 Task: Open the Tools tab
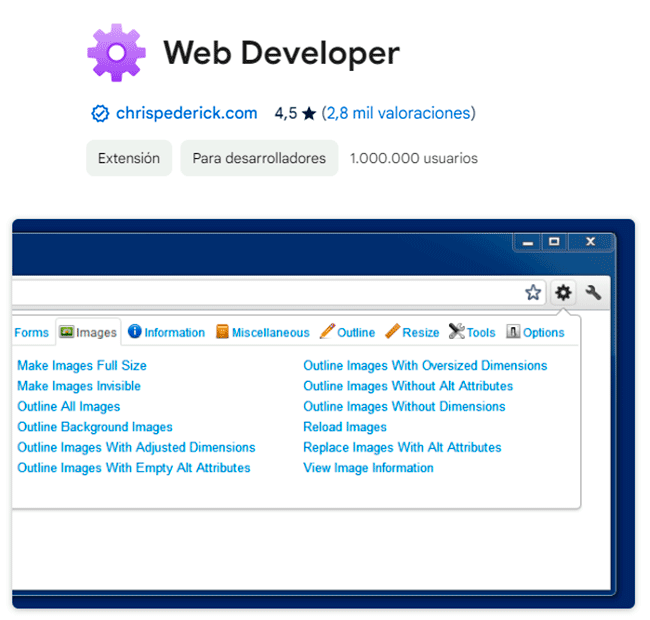click(x=472, y=332)
